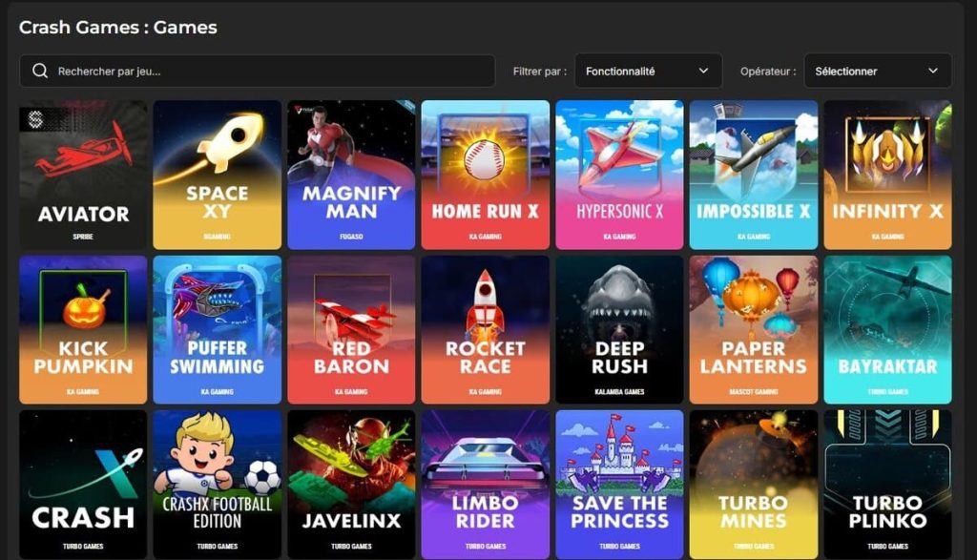This screenshot has width=977, height=560.
Task: Open the Turbo Mines game tile
Action: 754,484
